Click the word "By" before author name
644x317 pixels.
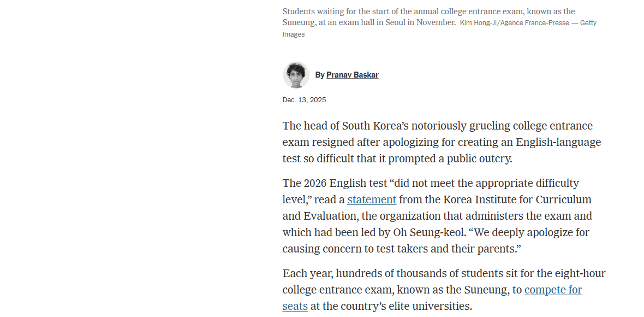tap(320, 75)
